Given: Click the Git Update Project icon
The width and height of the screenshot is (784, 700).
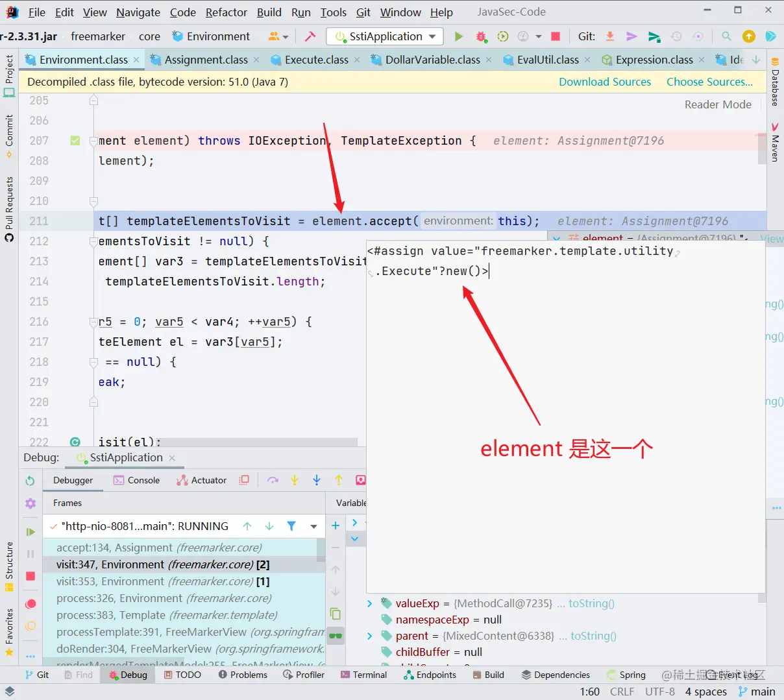Looking at the screenshot, I should pyautogui.click(x=610, y=36).
